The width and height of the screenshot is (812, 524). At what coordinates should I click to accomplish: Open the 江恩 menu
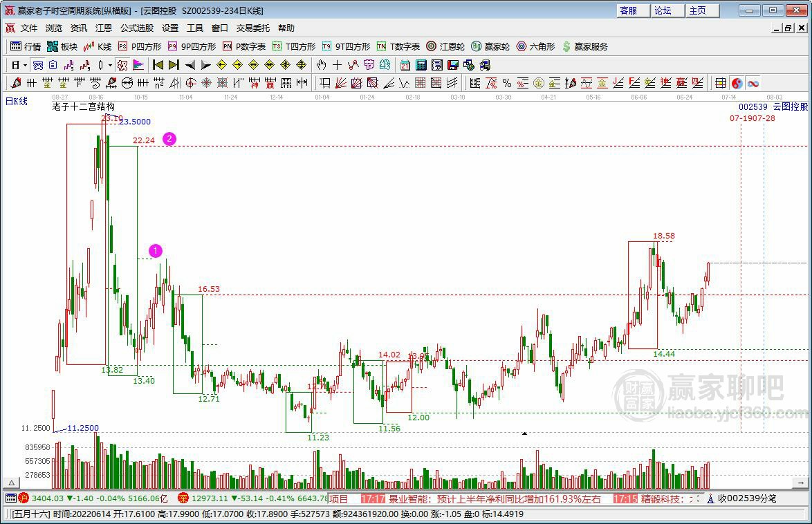point(104,28)
